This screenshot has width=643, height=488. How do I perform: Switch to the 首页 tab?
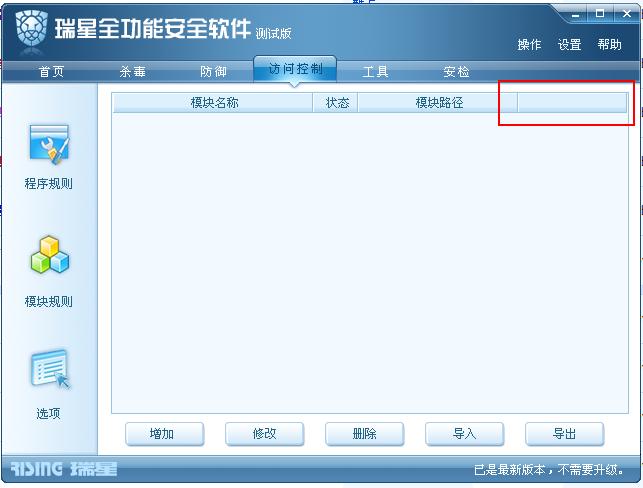51,72
